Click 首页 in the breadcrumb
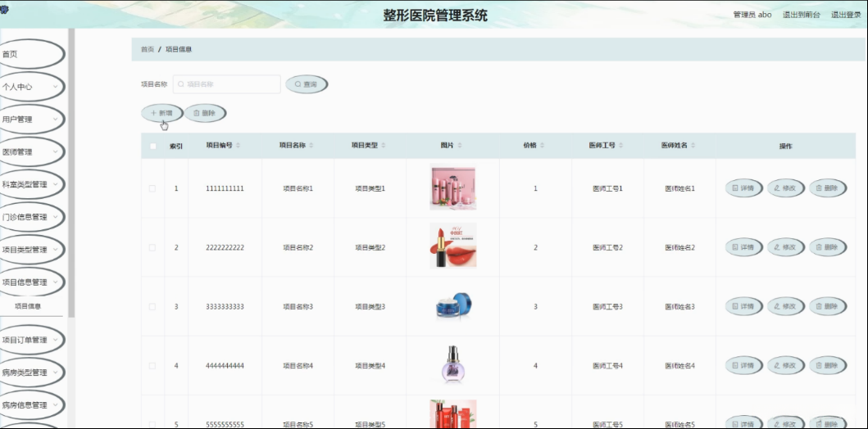Image resolution: width=868 pixels, height=429 pixels. [x=148, y=49]
